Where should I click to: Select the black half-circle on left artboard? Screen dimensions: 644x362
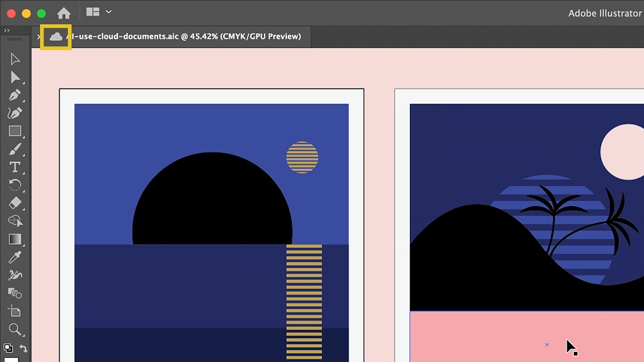(212, 198)
